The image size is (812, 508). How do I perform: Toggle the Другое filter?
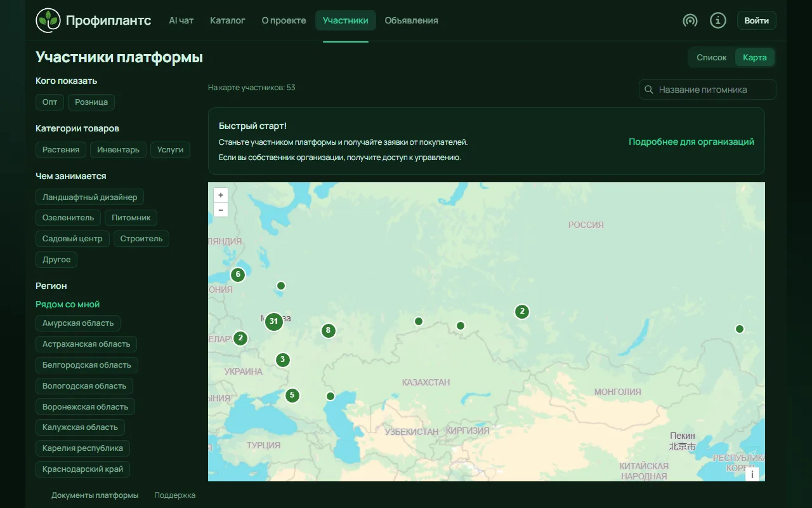pos(56,260)
